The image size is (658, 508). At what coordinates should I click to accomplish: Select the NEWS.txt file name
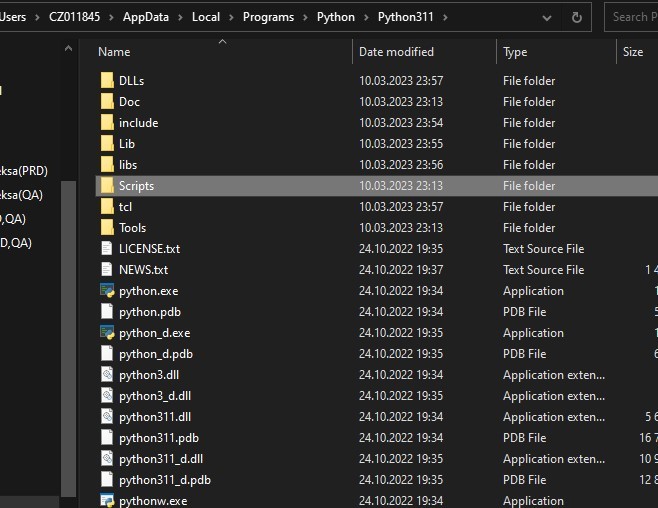[x=144, y=270]
